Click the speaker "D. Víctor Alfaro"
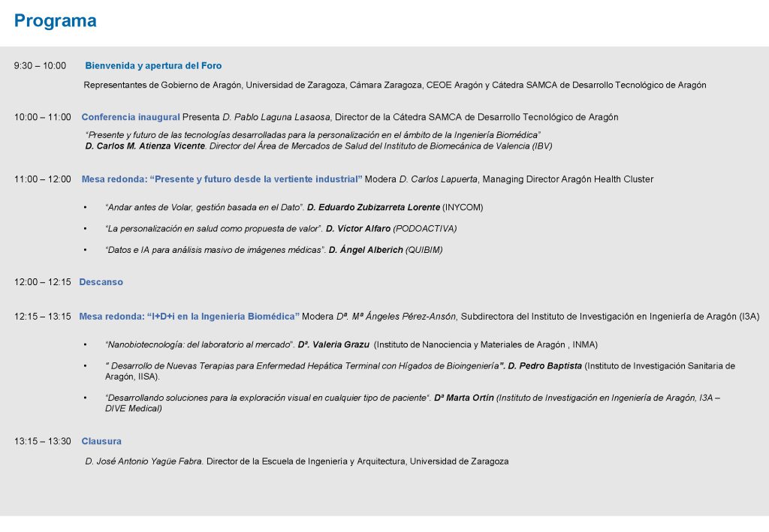 [358, 229]
